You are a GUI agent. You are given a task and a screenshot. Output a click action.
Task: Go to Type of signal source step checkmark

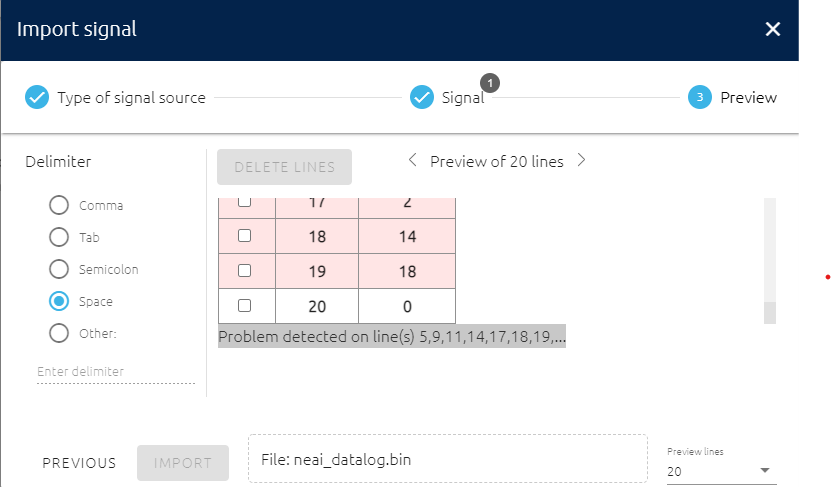click(37, 98)
